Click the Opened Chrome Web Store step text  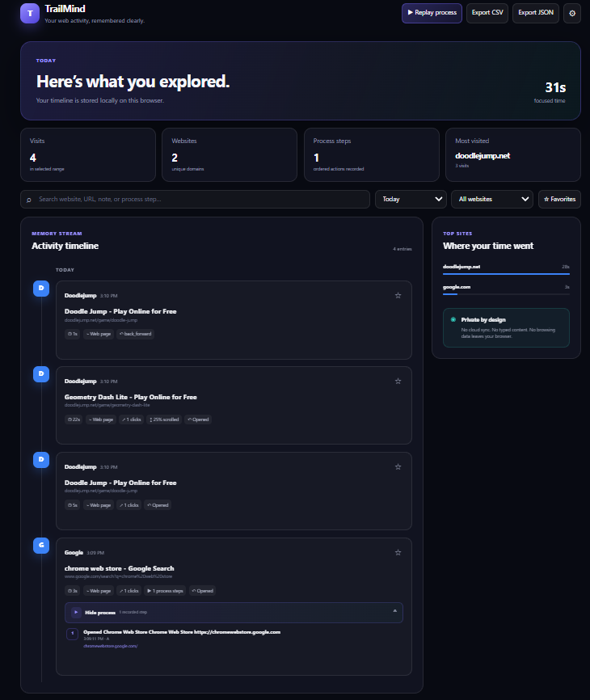tap(182, 632)
